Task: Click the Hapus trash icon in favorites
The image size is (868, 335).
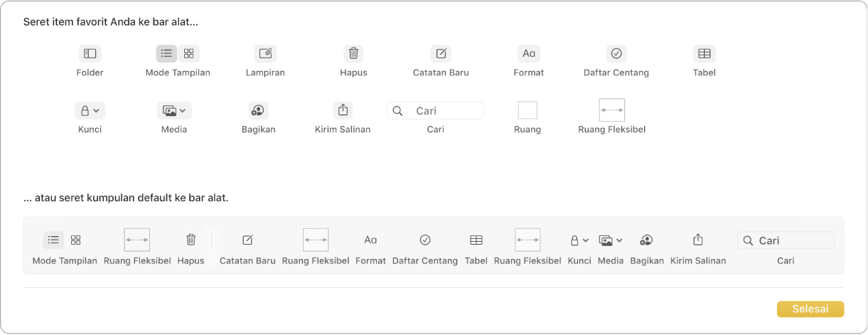Action: coord(353,53)
